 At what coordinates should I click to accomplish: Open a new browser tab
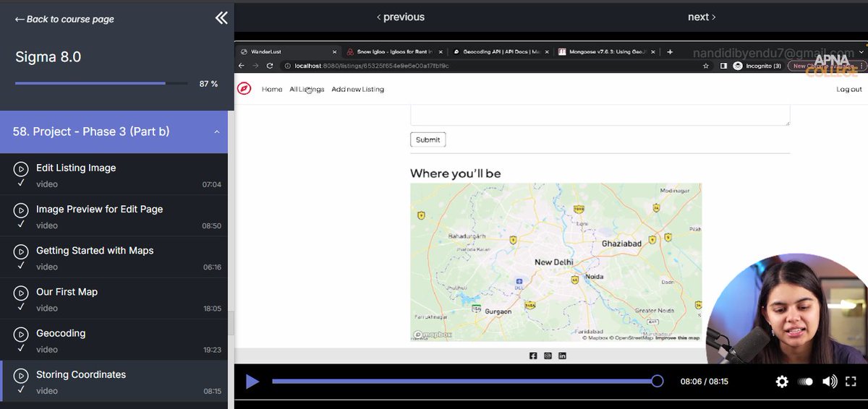(x=670, y=52)
